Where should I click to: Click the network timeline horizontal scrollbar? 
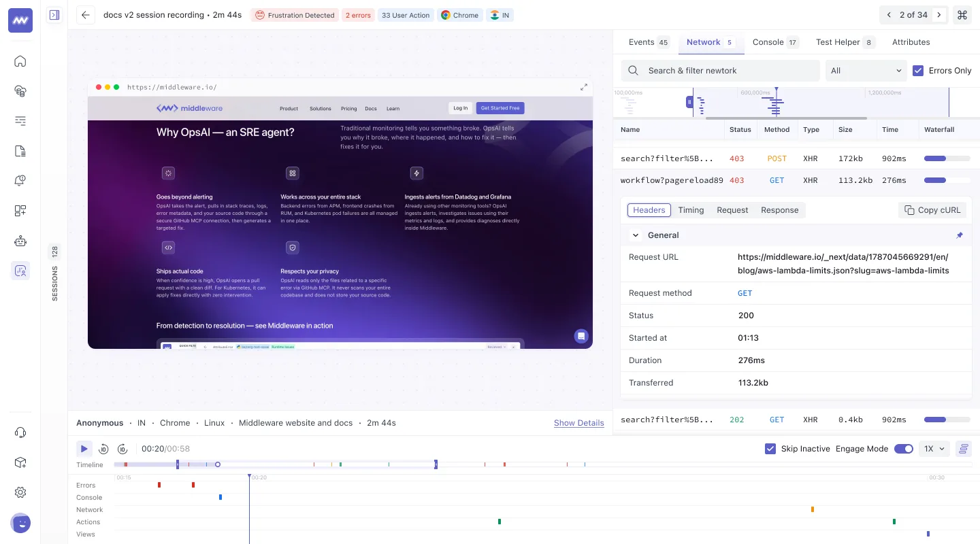[x=787, y=118]
